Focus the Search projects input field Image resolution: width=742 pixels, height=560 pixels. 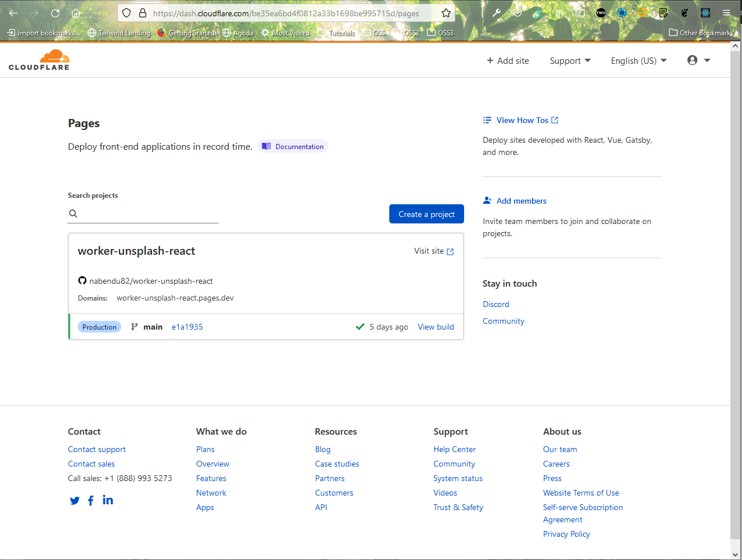pos(143,214)
